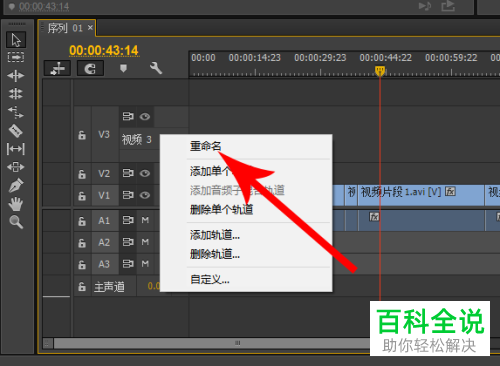500x366 pixels.
Task: Select the 视频片段 1.avi [V] clip
Action: click(421, 195)
